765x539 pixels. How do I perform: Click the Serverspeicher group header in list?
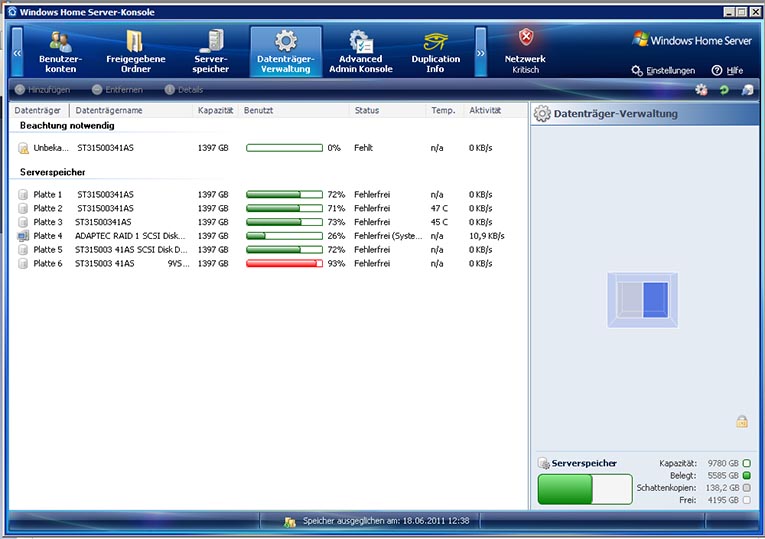[x=52, y=172]
